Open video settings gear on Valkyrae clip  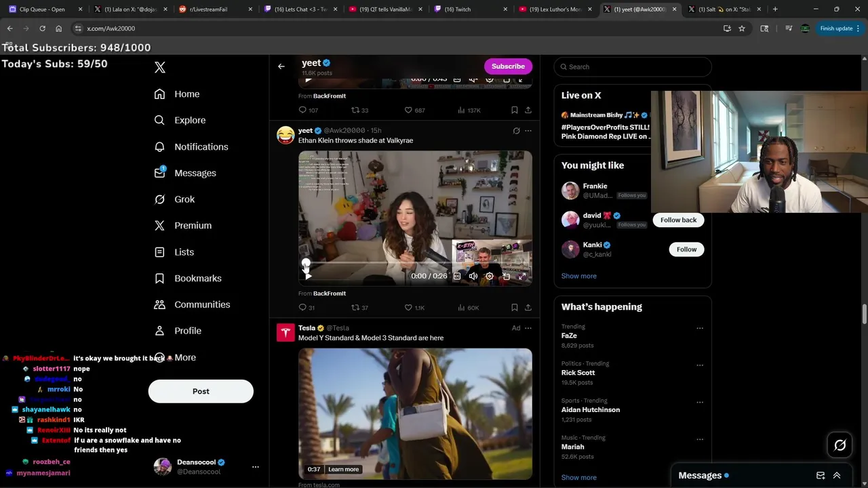[x=490, y=276]
